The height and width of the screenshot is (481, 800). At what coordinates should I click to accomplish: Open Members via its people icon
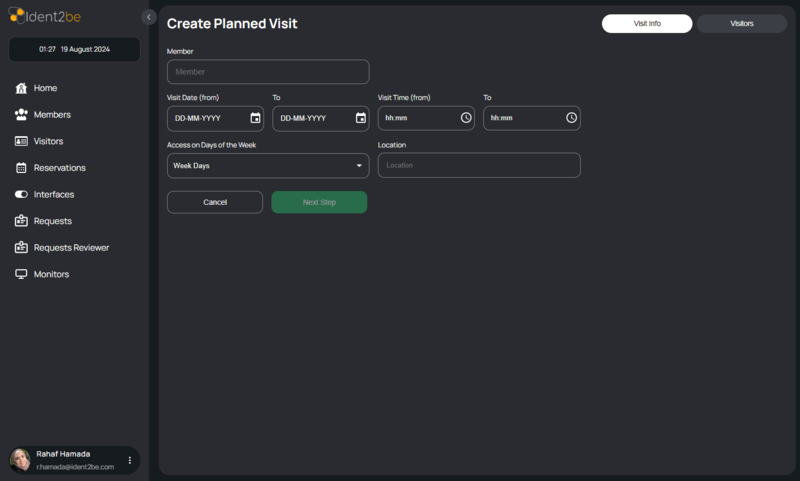(21, 115)
